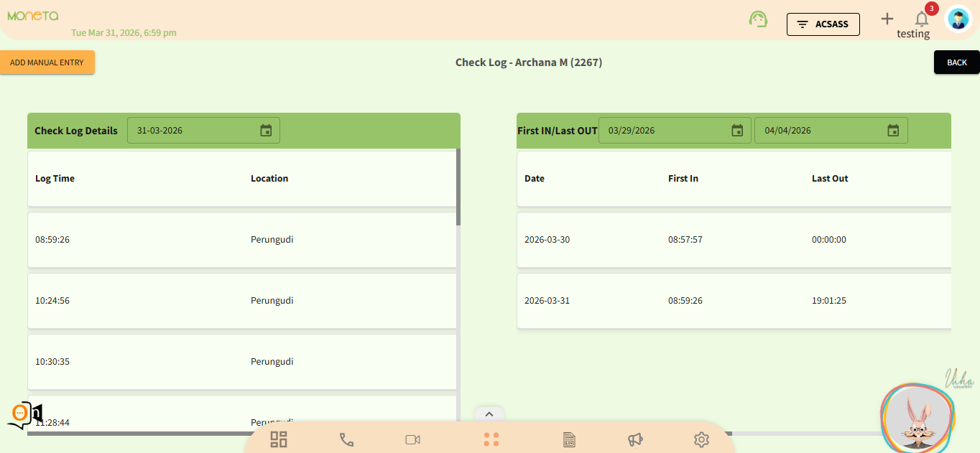Image resolution: width=980 pixels, height=453 pixels.
Task: Collapse the bottom dock with chevron
Action: (x=489, y=414)
